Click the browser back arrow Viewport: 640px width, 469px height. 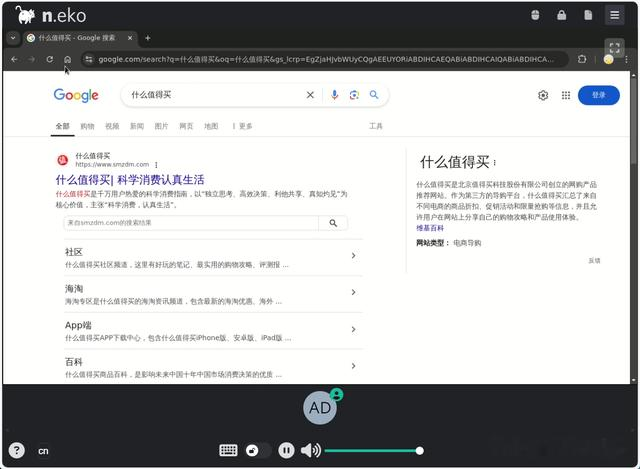pyautogui.click(x=14, y=60)
